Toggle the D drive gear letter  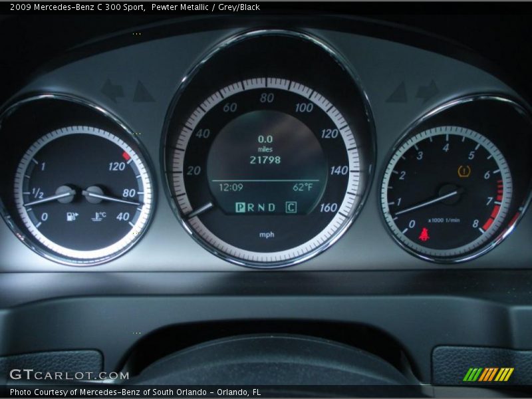(271, 207)
